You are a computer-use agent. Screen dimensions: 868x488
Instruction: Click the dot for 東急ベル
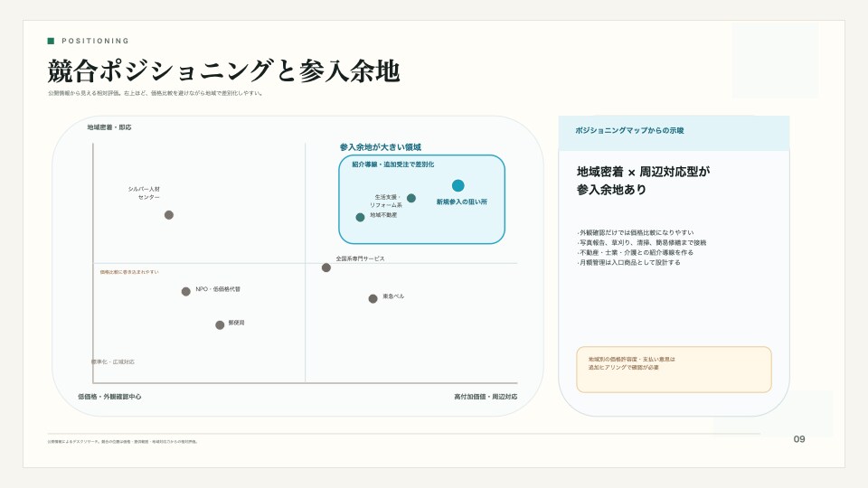coord(373,299)
